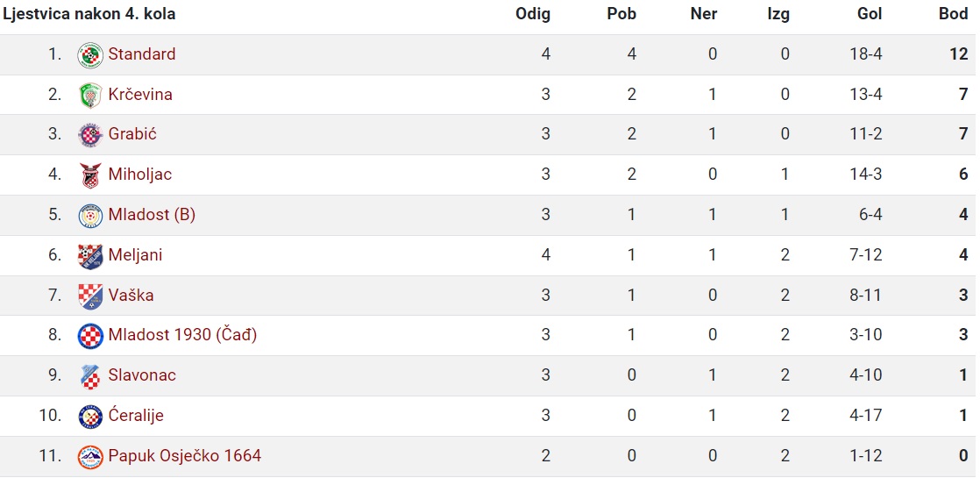Click the Standard club crest icon
The width and height of the screenshot is (980, 478).
[90, 55]
